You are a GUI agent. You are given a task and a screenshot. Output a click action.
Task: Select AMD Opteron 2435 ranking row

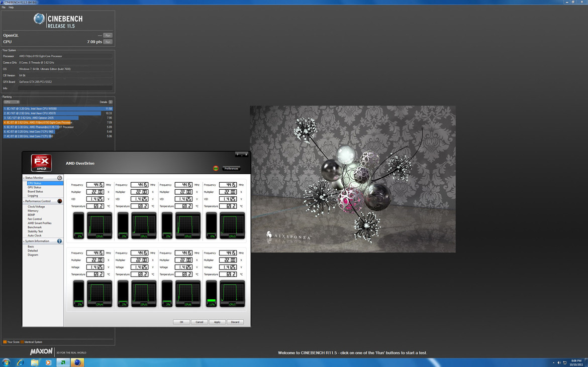tap(58, 117)
